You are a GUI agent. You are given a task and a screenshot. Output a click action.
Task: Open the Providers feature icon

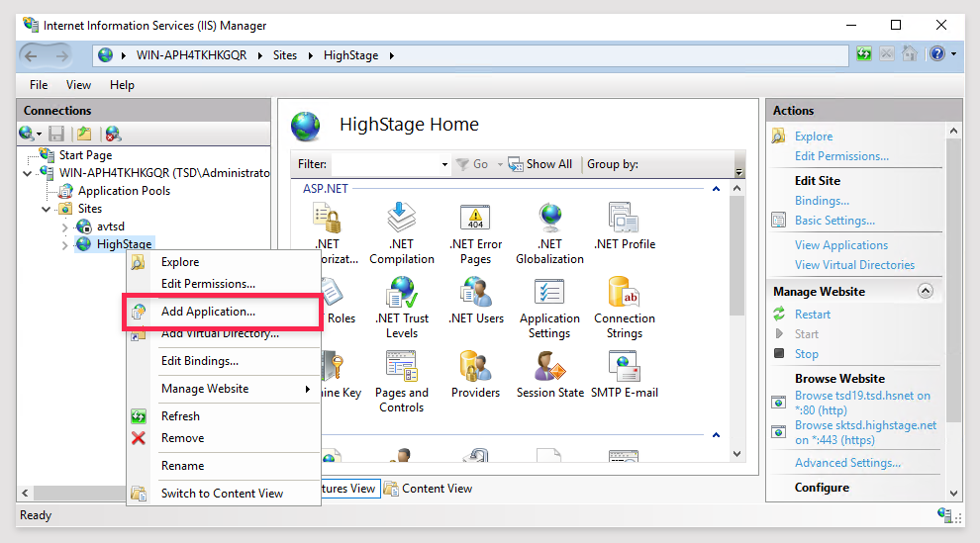click(475, 375)
